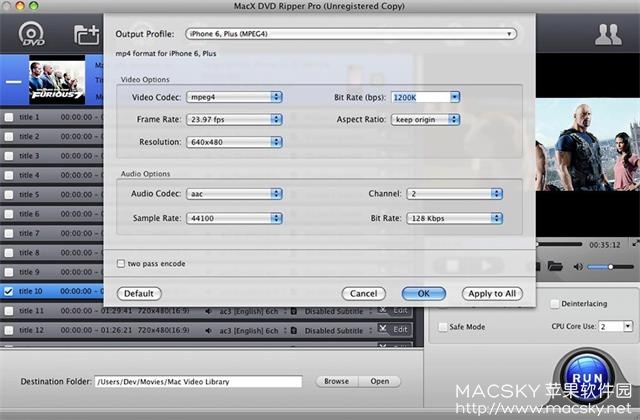The image size is (640, 420).
Task: Click the 1200K bit rate value field
Action: 420,97
